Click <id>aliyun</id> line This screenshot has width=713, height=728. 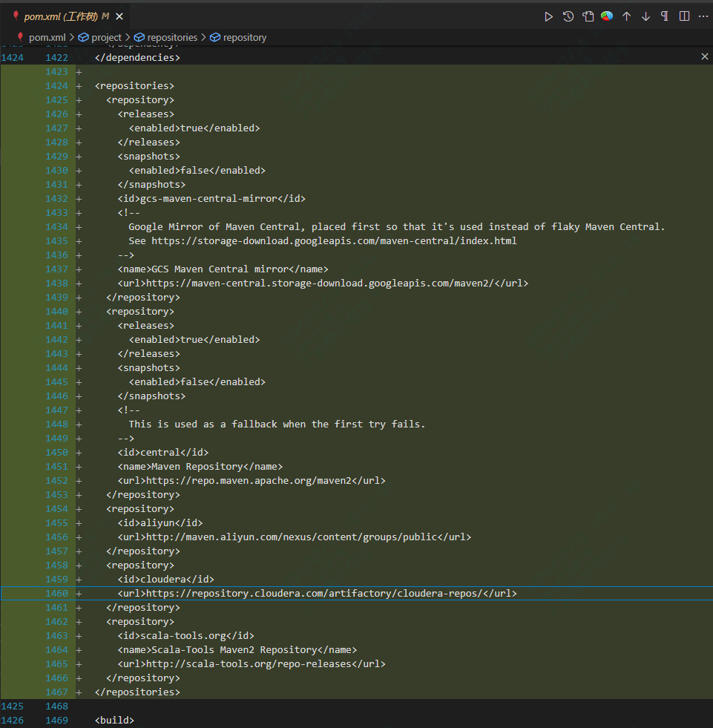click(160, 522)
